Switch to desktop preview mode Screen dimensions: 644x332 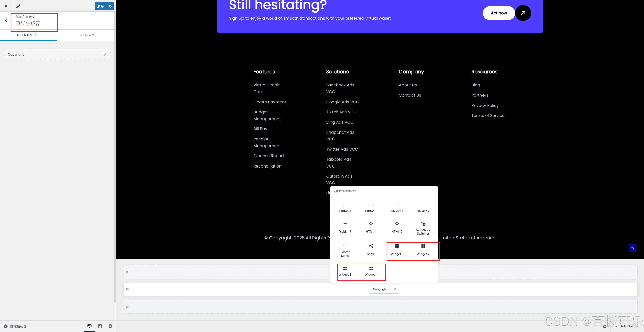89,326
